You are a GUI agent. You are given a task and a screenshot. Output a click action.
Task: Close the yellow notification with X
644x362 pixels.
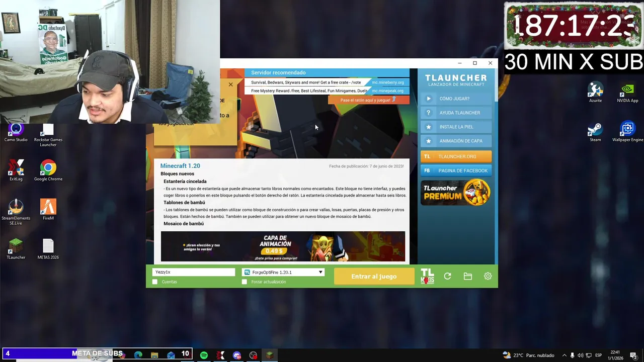[x=230, y=84]
